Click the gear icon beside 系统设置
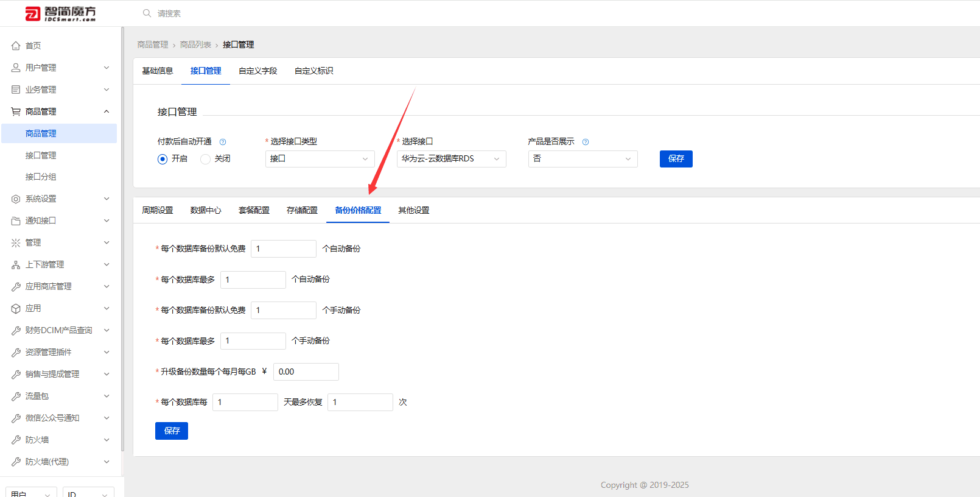Viewport: 980px width, 497px height. click(x=16, y=199)
